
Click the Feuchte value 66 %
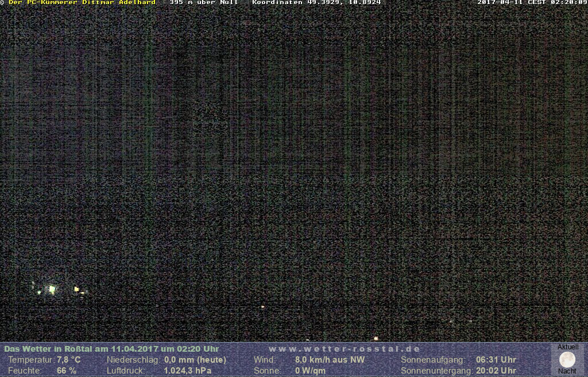66,371
